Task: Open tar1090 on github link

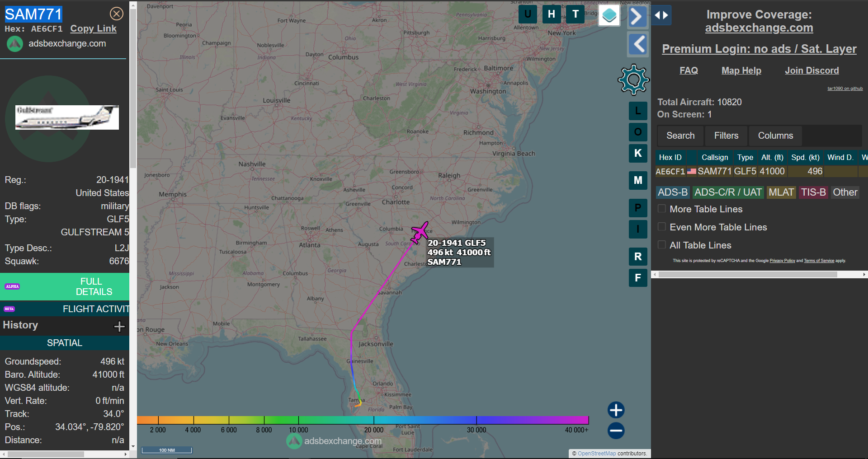Action: [x=845, y=89]
